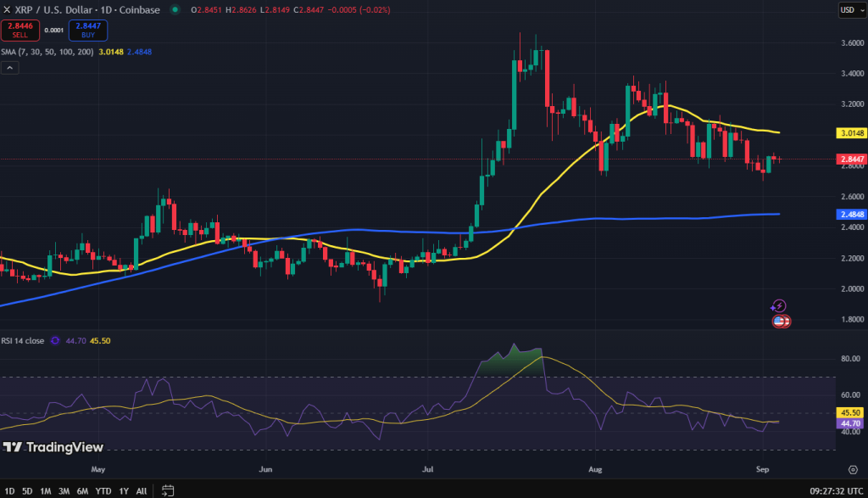
Task: Click the US flag economic event icon
Action: pyautogui.click(x=781, y=321)
